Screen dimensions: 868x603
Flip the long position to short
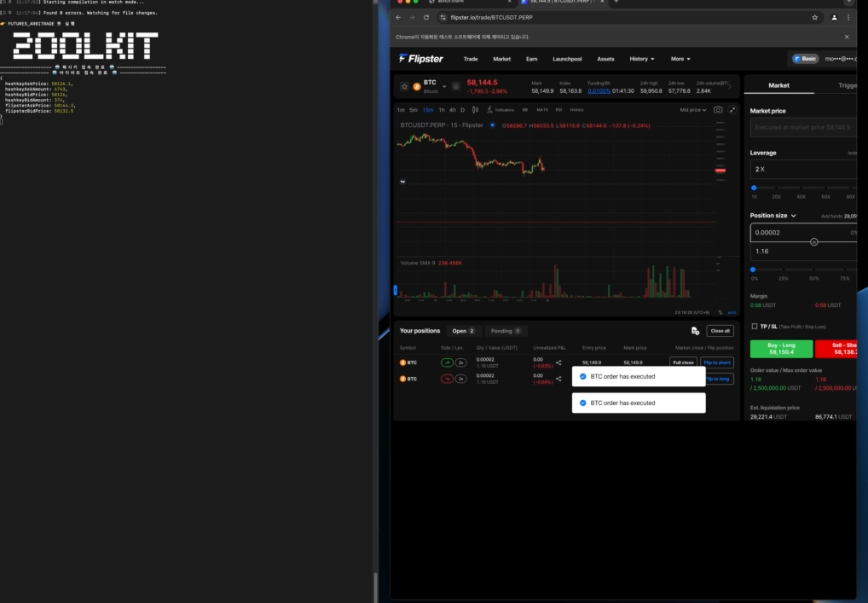click(x=717, y=362)
